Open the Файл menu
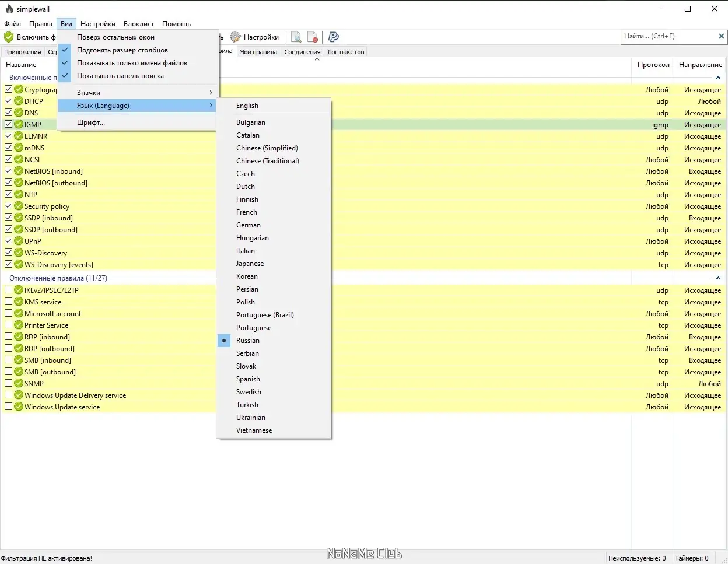Viewport: 728px width, 564px height. [x=12, y=24]
